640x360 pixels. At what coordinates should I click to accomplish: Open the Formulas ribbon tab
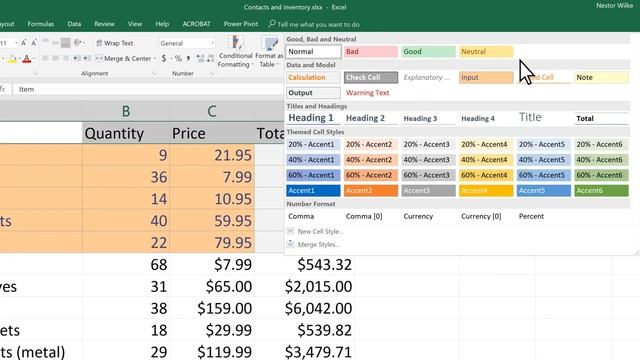(x=40, y=24)
